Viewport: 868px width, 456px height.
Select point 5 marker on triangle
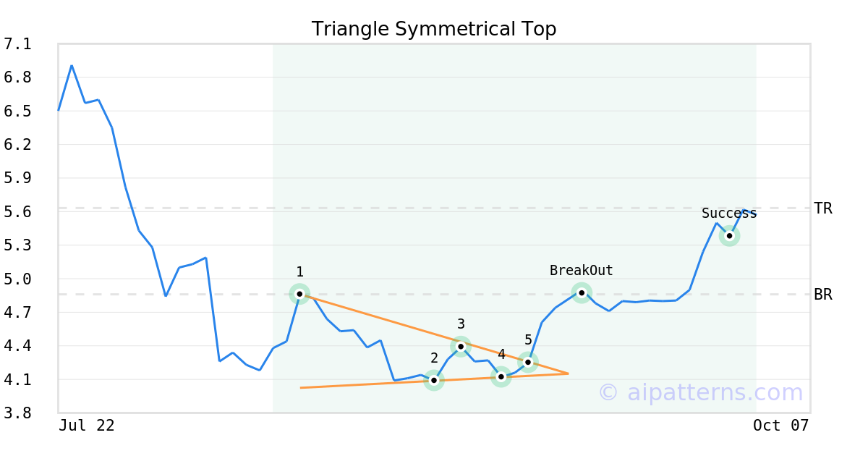tap(528, 362)
